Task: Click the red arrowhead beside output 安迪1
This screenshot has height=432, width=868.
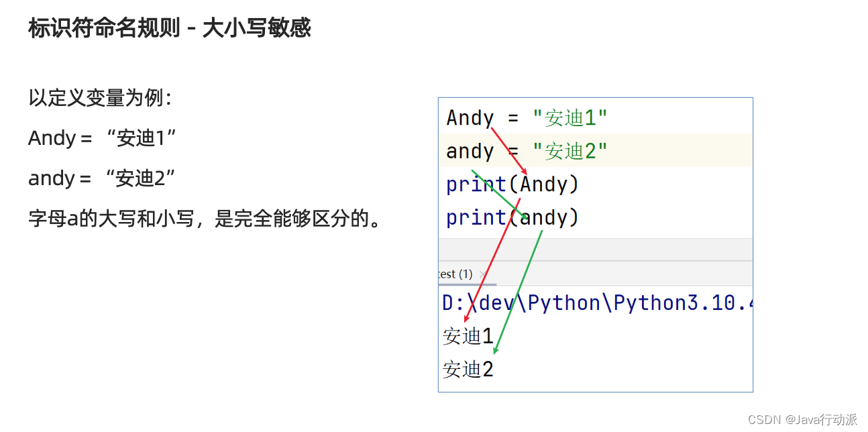Action: pos(466,319)
